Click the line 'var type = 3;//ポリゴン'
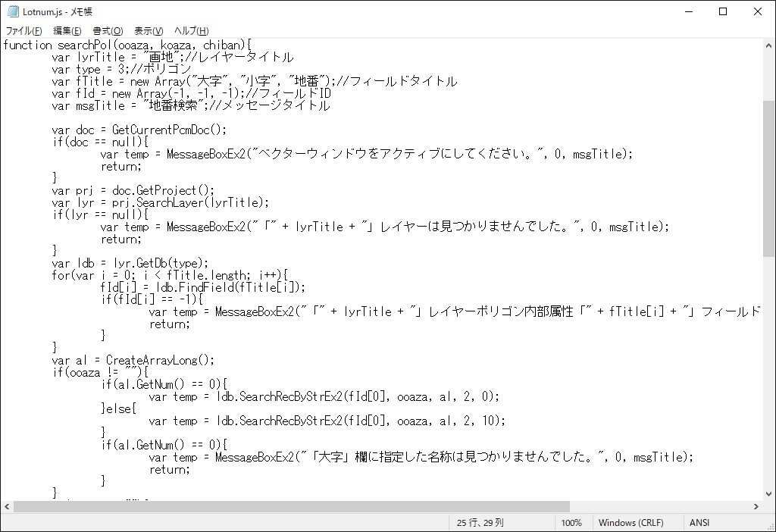776x532 pixels. (121, 69)
